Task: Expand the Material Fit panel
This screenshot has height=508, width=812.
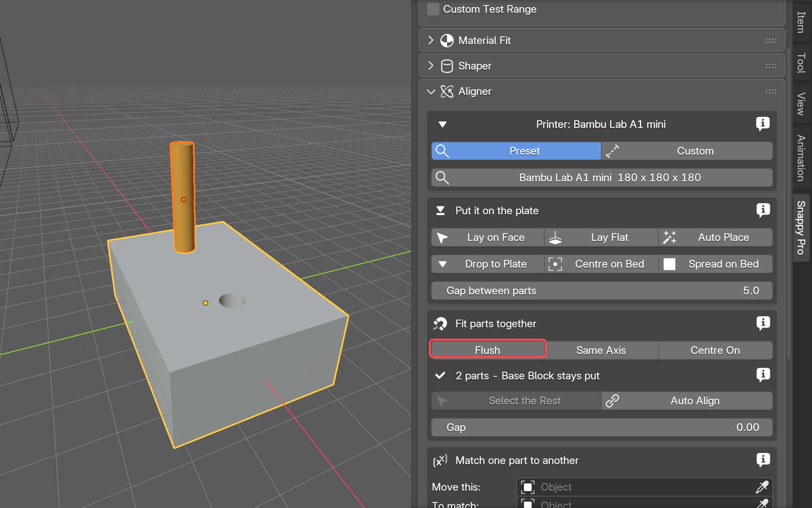Action: (x=431, y=40)
